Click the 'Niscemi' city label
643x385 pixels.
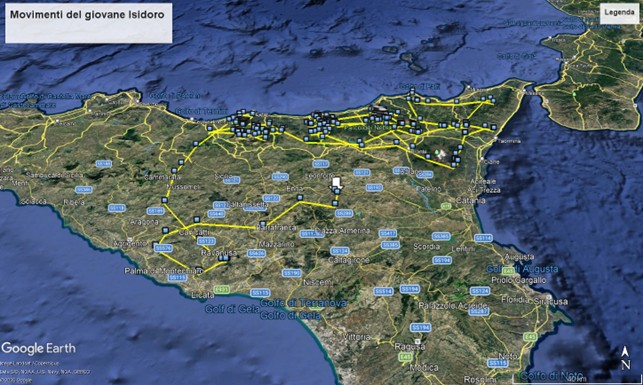pos(318,282)
